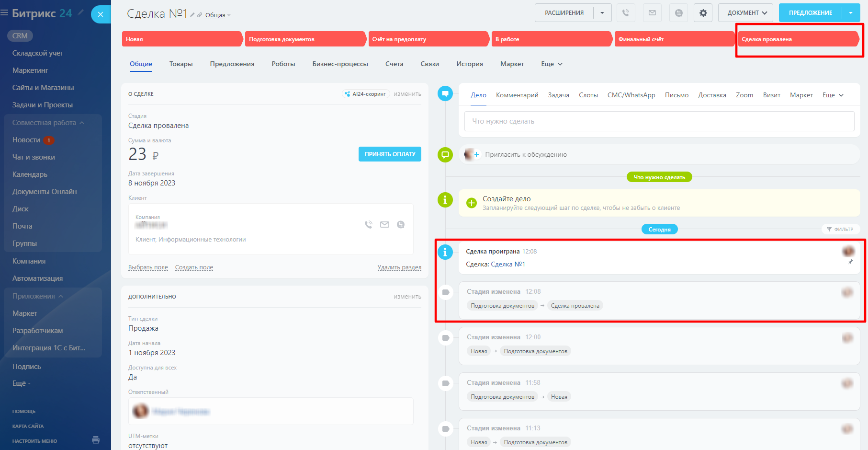Open the СМС/WhatsApp timeline tab
This screenshot has width=868, height=450.
point(631,95)
